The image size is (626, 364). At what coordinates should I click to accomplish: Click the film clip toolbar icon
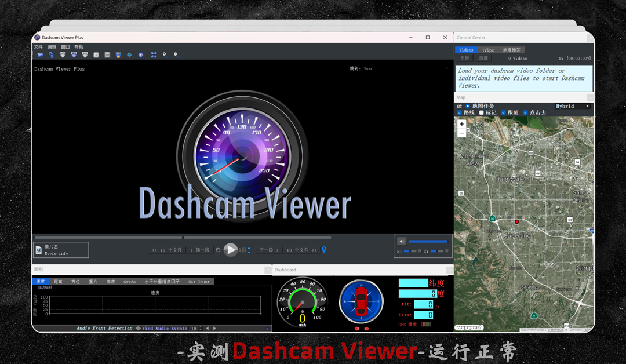(x=107, y=54)
